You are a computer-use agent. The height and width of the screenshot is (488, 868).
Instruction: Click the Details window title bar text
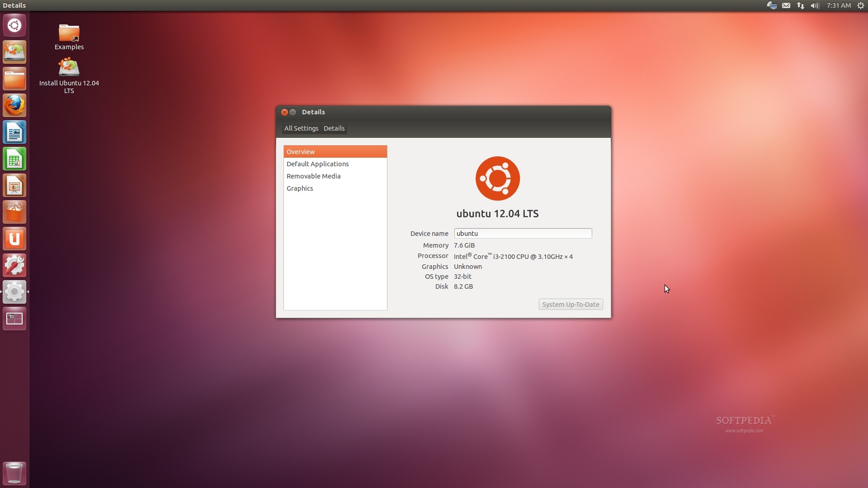click(x=313, y=112)
